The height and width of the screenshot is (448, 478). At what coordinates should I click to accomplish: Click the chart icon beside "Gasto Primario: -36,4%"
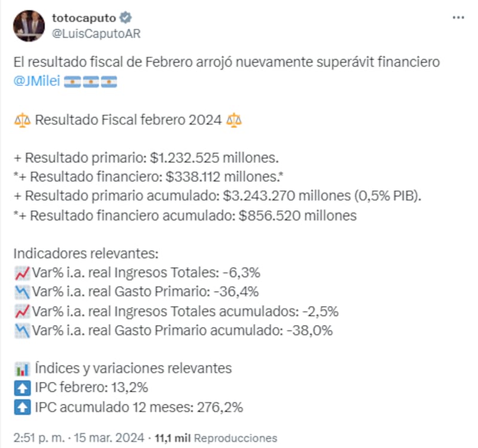(22, 292)
